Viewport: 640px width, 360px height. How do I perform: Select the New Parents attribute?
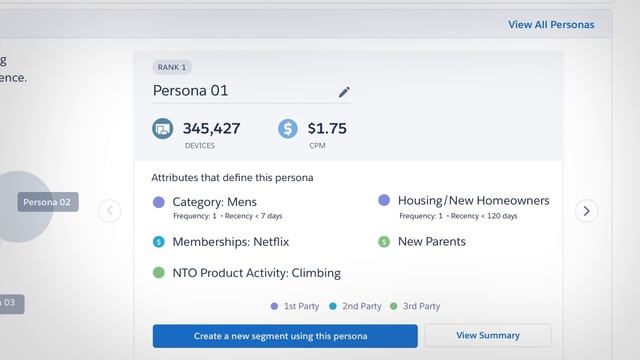pyautogui.click(x=432, y=242)
